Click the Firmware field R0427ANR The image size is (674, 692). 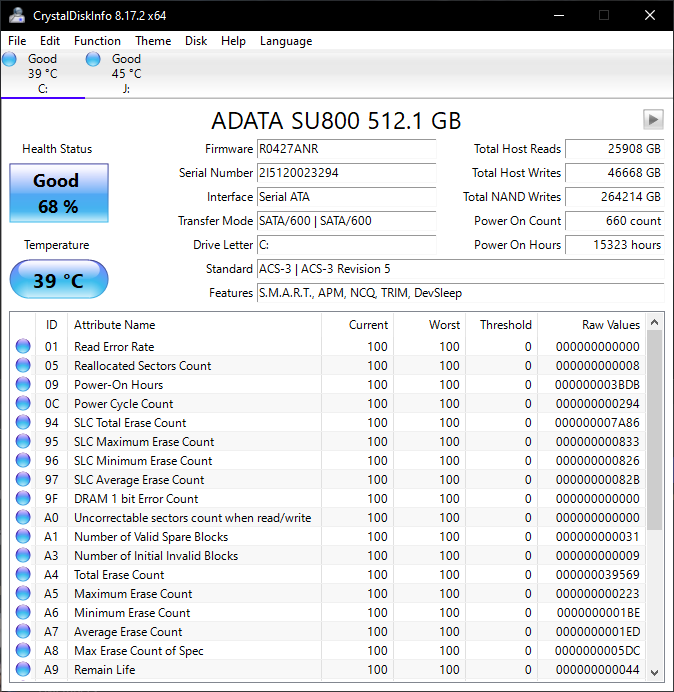(x=346, y=149)
